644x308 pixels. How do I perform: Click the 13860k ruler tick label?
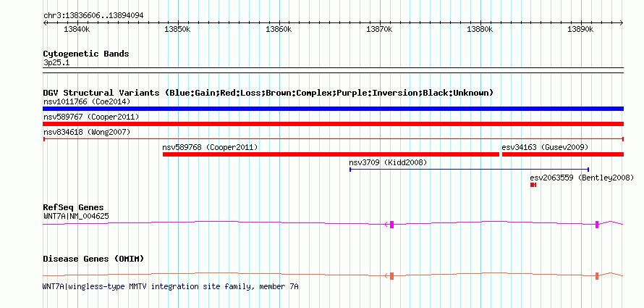[279, 29]
